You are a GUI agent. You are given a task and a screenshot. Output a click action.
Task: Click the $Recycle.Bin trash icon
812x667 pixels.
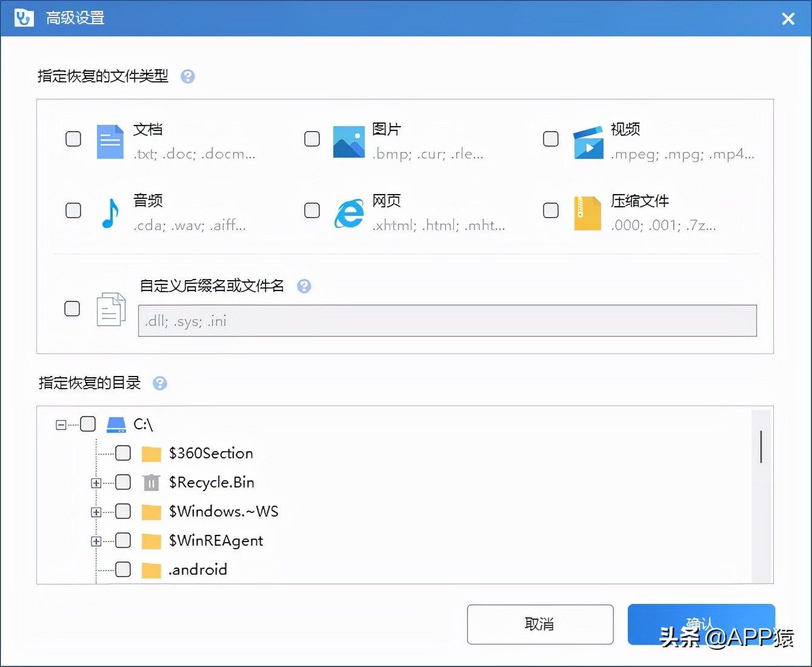tap(150, 482)
